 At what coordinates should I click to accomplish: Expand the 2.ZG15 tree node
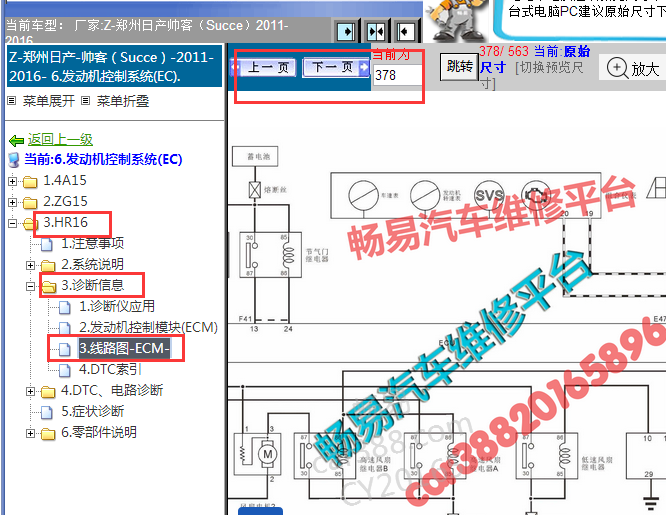(12, 202)
